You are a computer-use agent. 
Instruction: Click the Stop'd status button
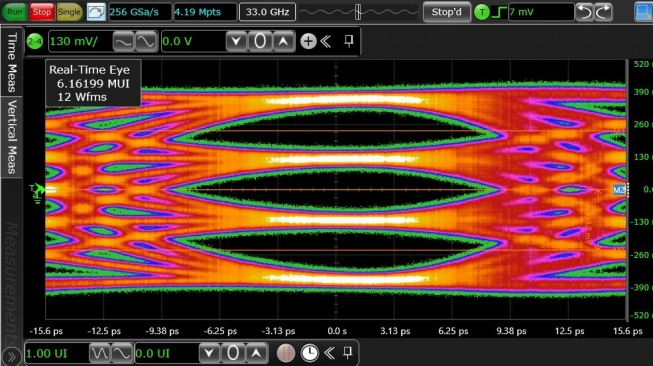pyautogui.click(x=446, y=12)
